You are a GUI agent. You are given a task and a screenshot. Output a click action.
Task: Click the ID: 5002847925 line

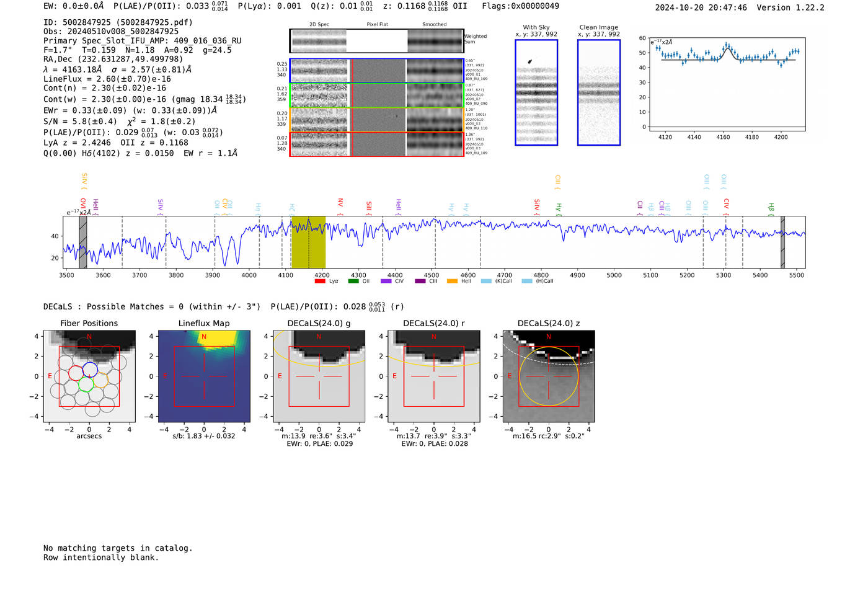pyautogui.click(x=118, y=22)
